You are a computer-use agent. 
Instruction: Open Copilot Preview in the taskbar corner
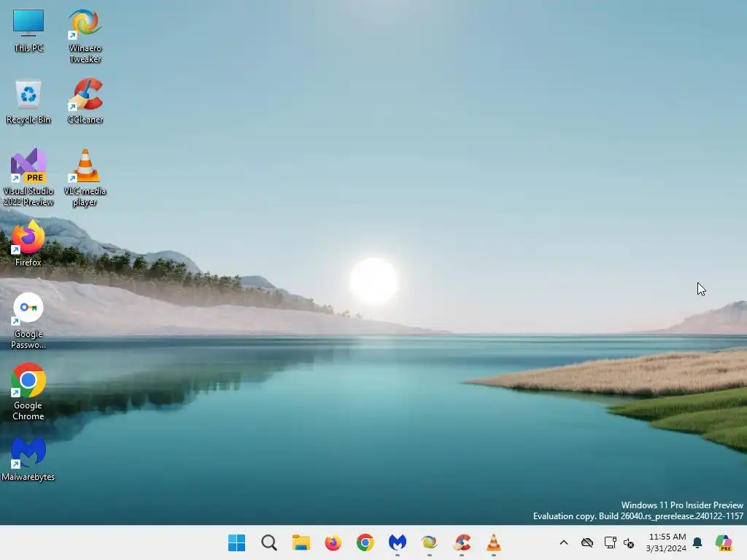[x=724, y=542]
